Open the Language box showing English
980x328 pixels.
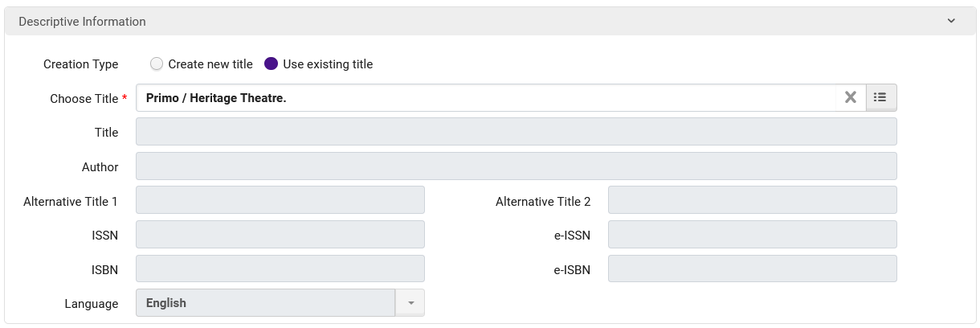(265, 303)
